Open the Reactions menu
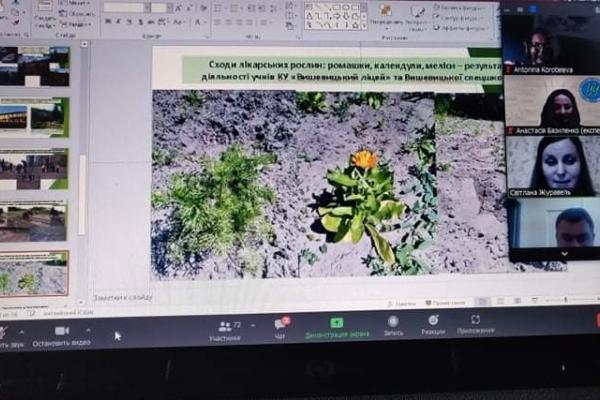 tap(433, 324)
